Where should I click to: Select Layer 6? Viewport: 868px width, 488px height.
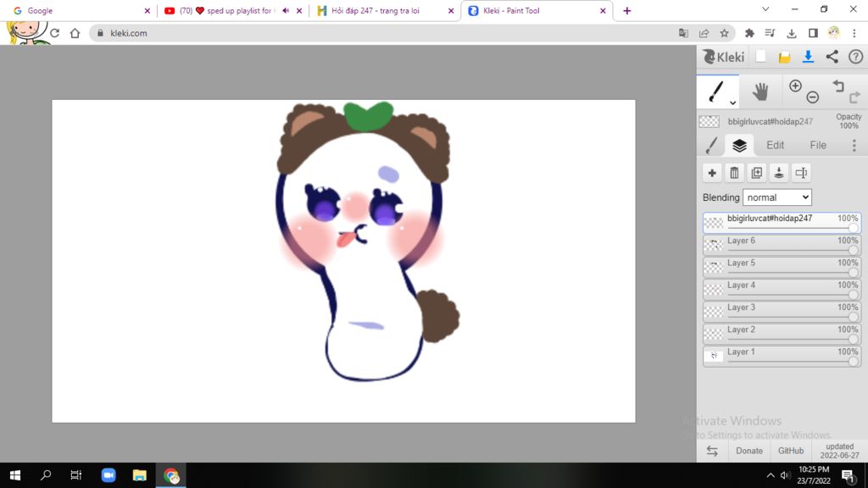[x=782, y=245]
